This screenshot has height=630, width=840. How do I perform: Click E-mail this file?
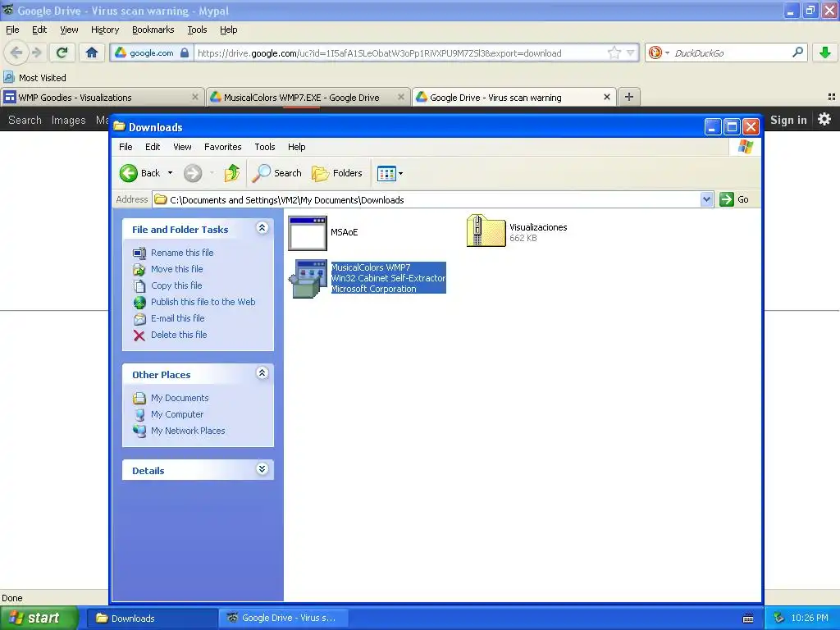tap(178, 318)
